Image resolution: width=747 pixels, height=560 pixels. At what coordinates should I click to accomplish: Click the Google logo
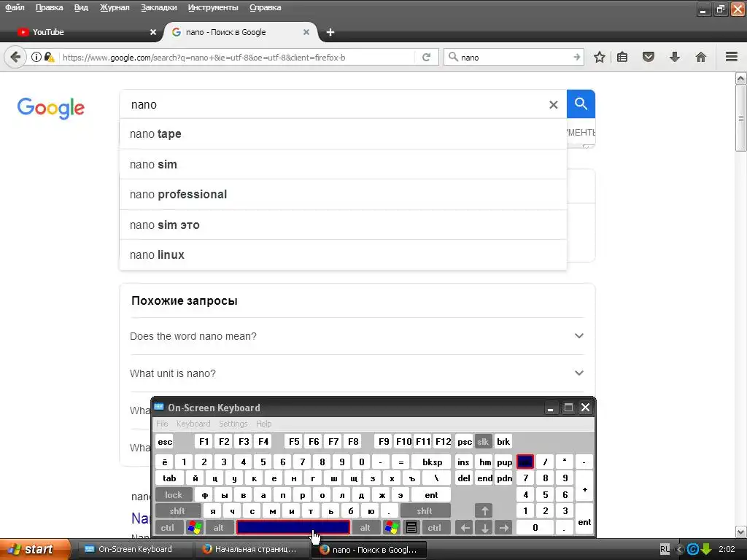tap(51, 108)
